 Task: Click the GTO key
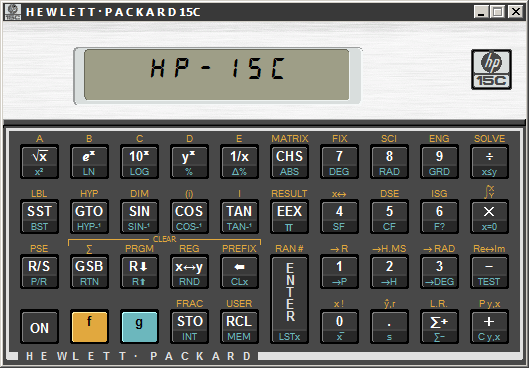pos(89,217)
